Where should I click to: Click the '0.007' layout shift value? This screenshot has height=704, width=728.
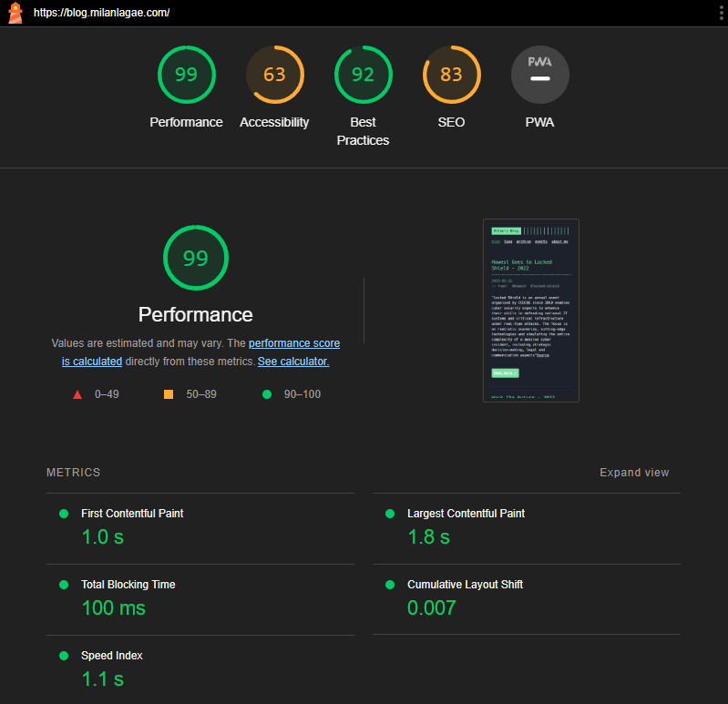coord(432,608)
